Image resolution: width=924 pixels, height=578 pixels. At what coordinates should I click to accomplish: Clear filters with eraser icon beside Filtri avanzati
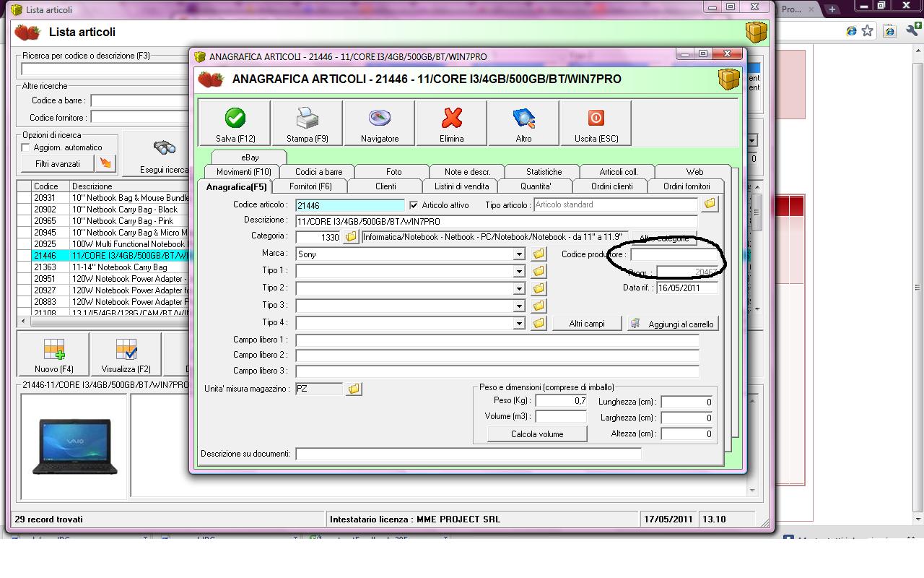point(105,163)
